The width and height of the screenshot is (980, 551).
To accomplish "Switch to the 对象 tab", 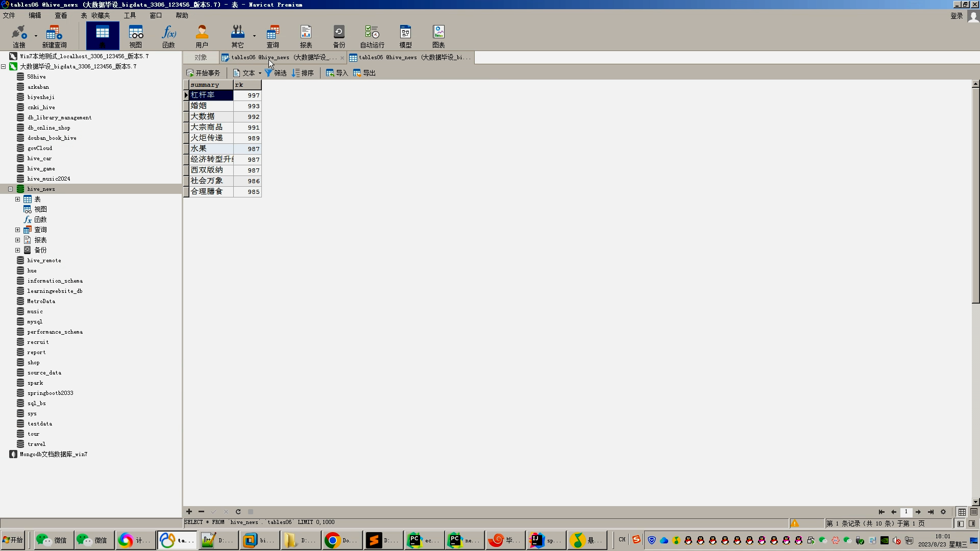I will [x=201, y=58].
